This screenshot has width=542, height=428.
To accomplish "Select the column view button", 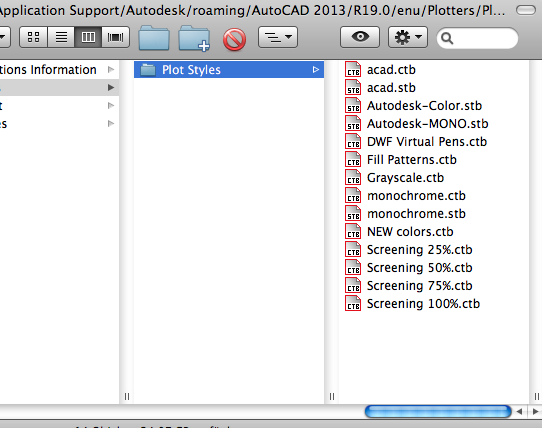I will pyautogui.click(x=88, y=37).
